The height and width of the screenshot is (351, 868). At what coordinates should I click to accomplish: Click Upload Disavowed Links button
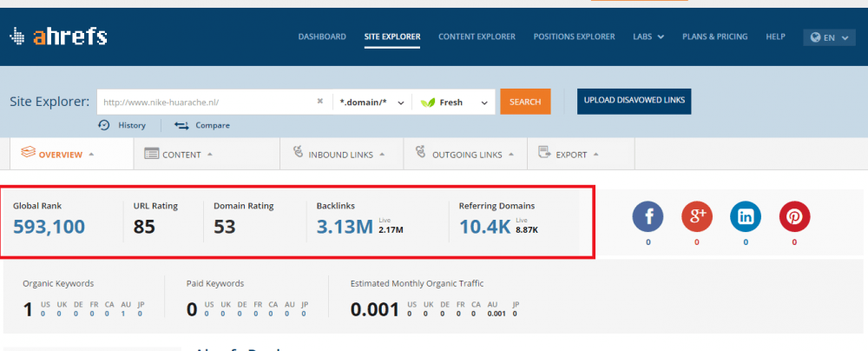tap(634, 101)
